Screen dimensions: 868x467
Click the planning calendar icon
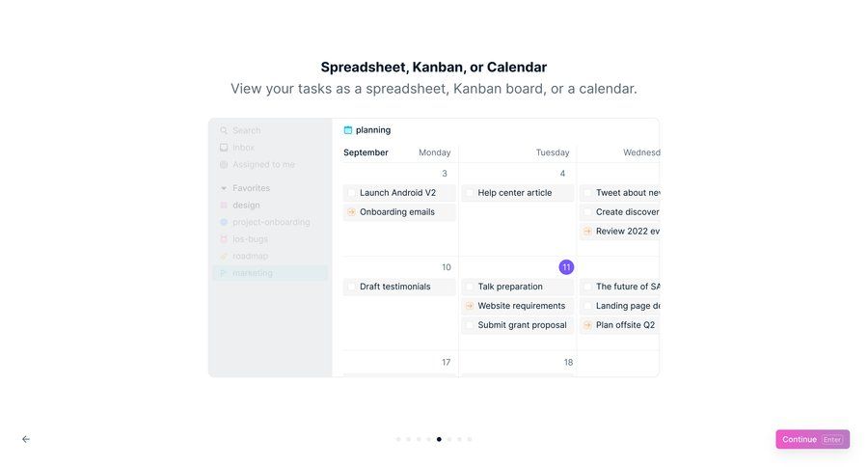click(347, 130)
